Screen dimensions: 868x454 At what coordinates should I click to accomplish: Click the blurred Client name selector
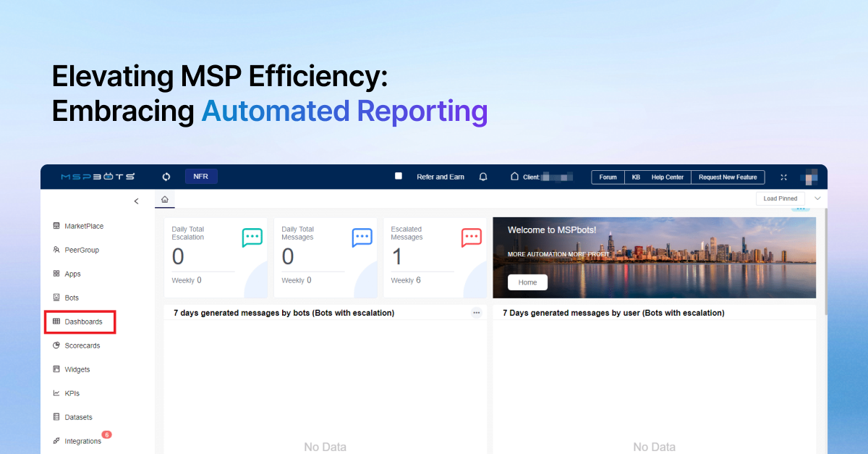(x=558, y=177)
